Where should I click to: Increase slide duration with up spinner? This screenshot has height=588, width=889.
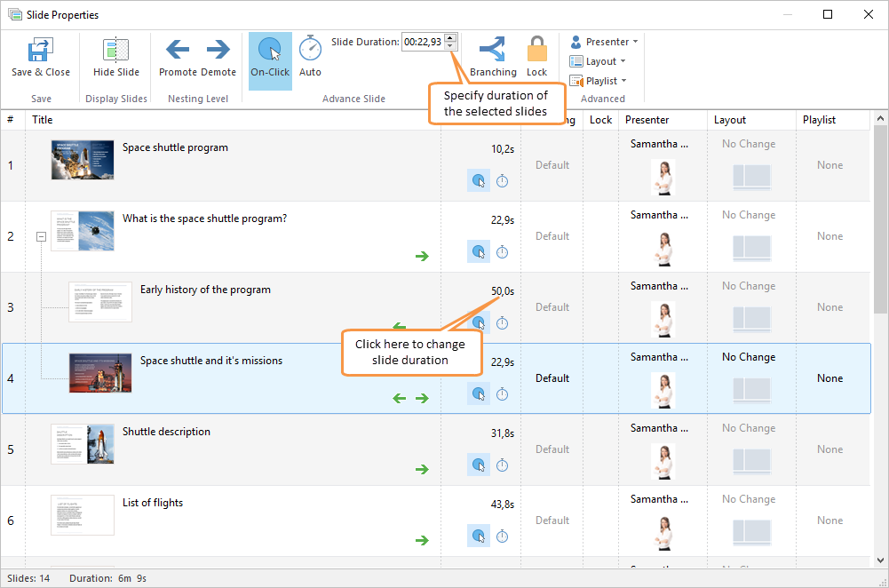450,38
